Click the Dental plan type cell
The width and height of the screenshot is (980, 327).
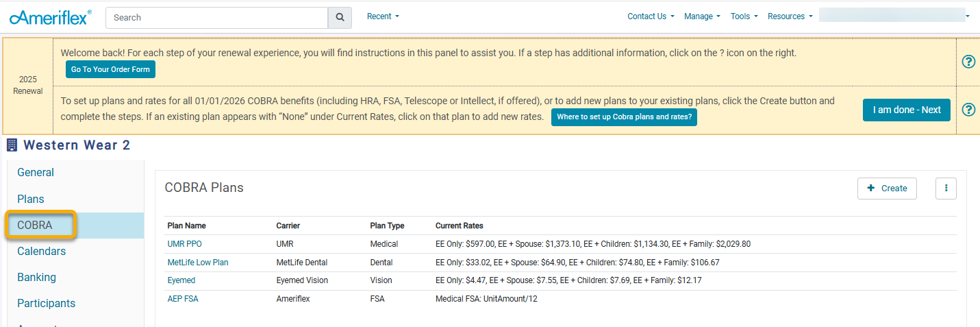point(381,263)
